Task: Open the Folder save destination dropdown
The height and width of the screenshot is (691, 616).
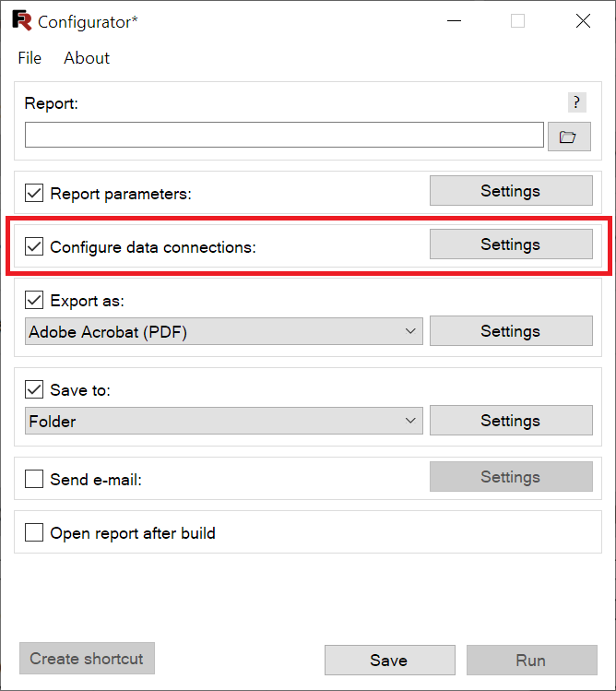Action: click(x=224, y=421)
